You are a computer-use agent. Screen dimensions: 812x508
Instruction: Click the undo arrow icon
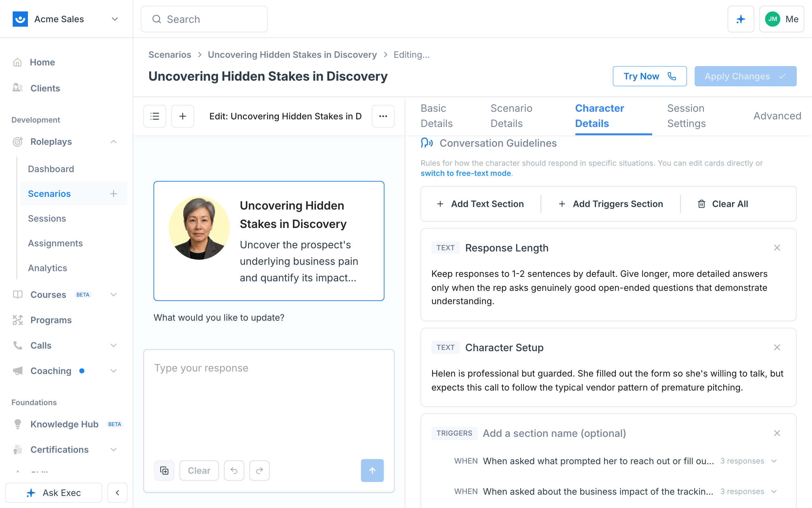(x=234, y=470)
